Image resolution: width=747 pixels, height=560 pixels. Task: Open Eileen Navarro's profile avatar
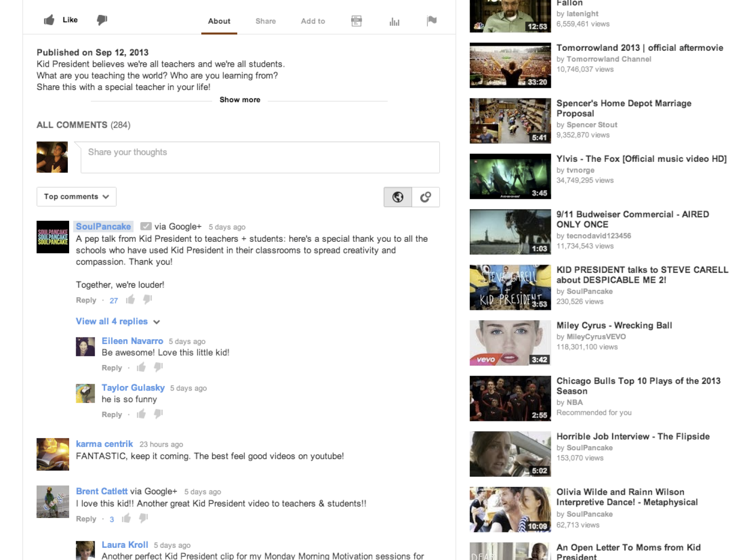[85, 347]
